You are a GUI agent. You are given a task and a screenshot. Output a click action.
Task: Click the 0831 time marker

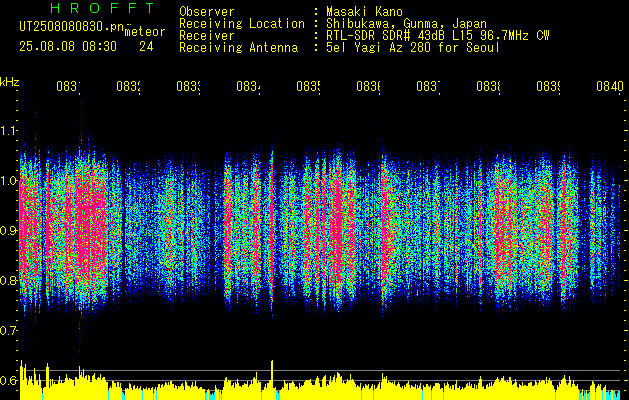tap(68, 86)
